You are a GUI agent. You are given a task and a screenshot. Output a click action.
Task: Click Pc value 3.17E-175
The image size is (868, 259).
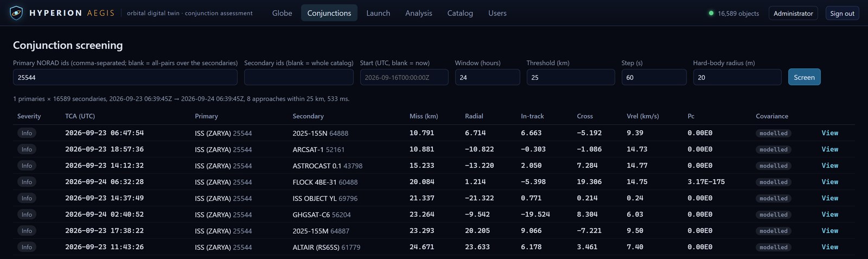coord(706,182)
